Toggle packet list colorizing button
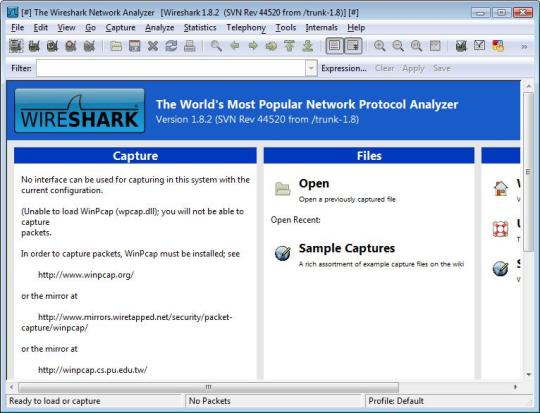Viewport: 540px width, 413px height. [x=334, y=45]
